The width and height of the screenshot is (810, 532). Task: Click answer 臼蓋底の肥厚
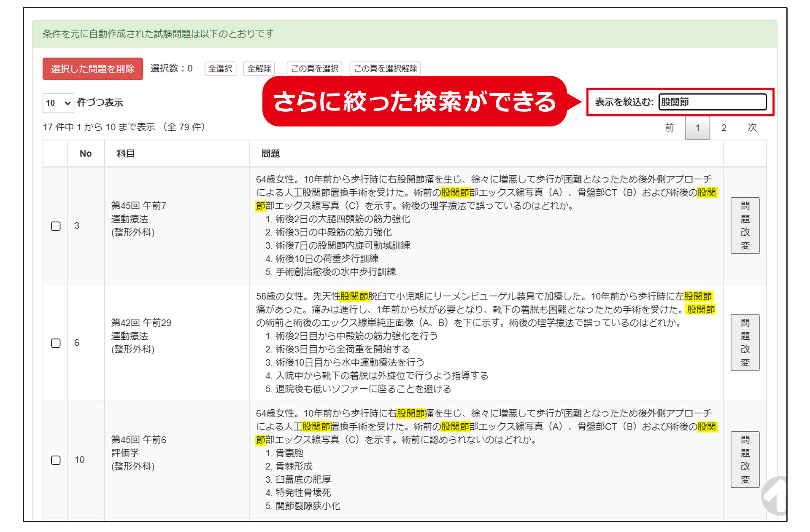(x=303, y=480)
